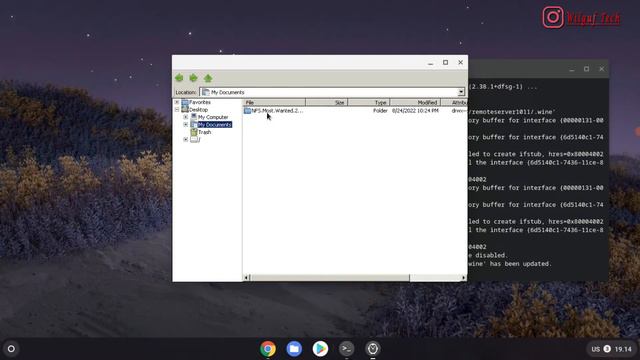This screenshot has height=360, width=640.
Task: Click the horizontal scrollbar's right arrow
Action: click(464, 278)
